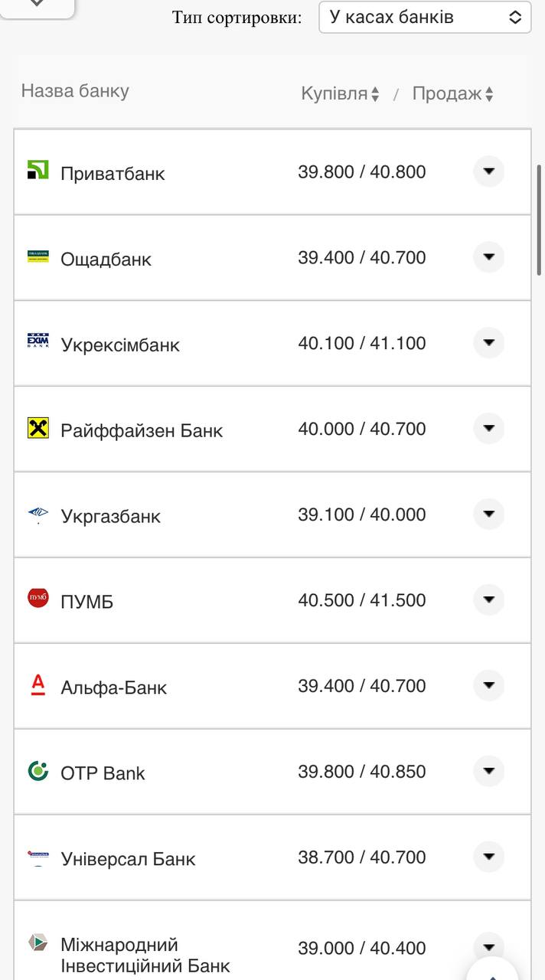The height and width of the screenshot is (980, 545).
Task: Expand the Ощадбанк rate details
Action: (488, 256)
